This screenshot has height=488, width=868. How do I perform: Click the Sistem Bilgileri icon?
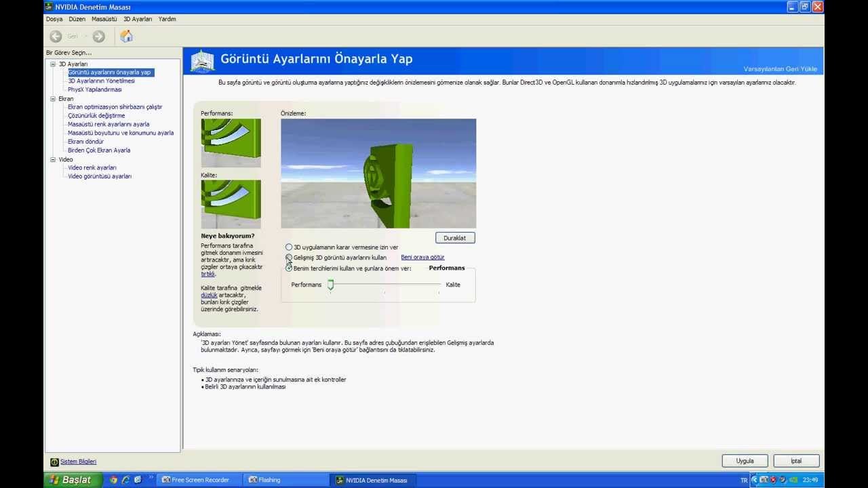click(54, 462)
